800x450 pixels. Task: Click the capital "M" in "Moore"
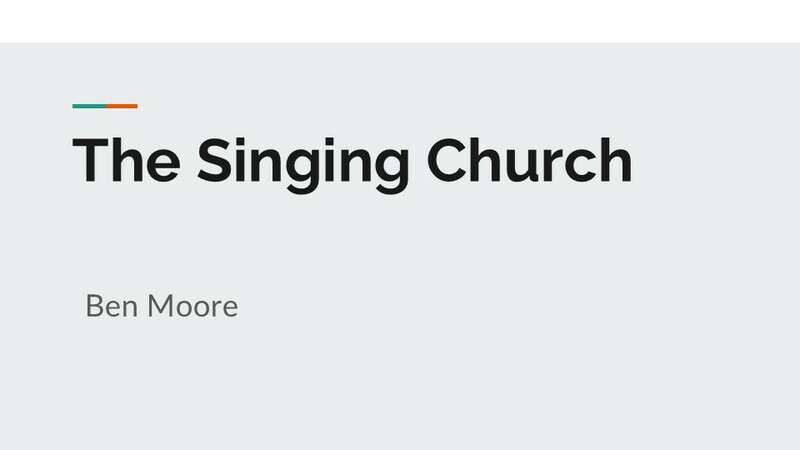tap(161, 306)
